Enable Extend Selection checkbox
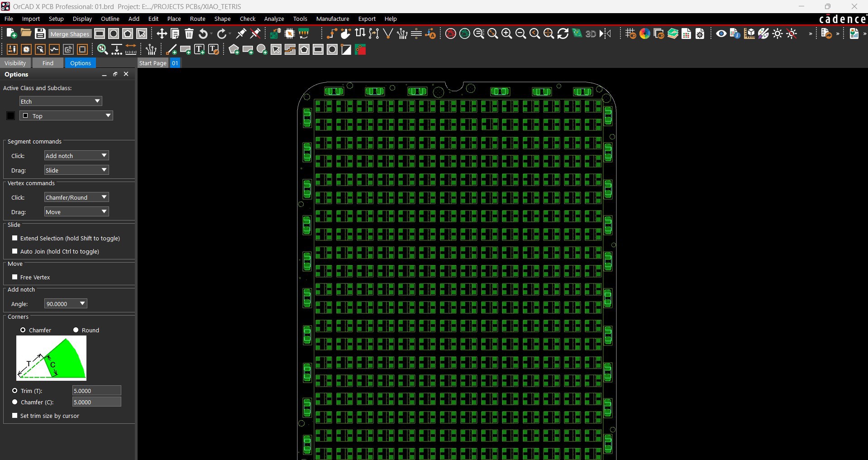This screenshot has width=868, height=460. 15,238
